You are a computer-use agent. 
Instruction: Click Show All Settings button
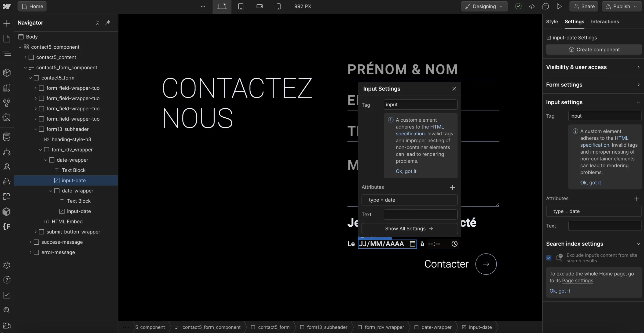coord(409,229)
